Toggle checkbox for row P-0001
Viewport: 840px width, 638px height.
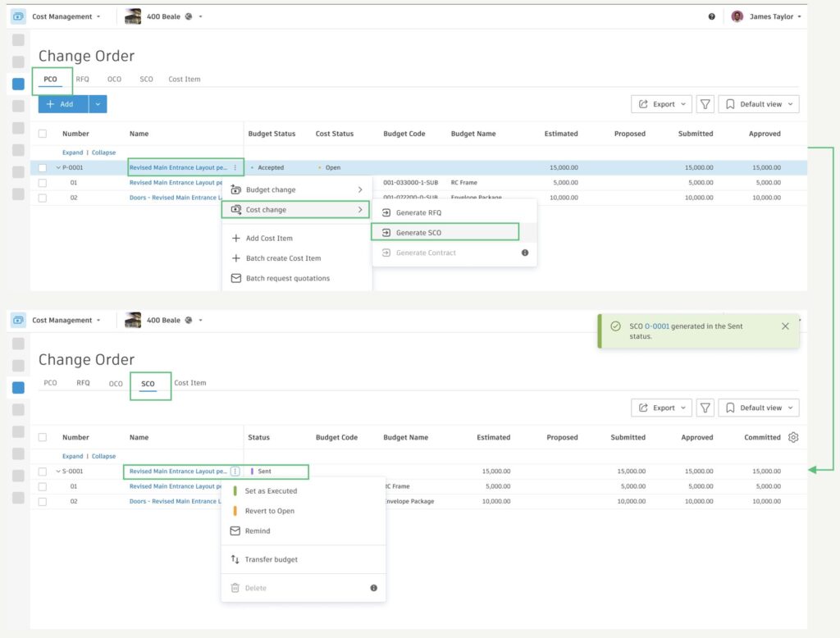click(43, 168)
